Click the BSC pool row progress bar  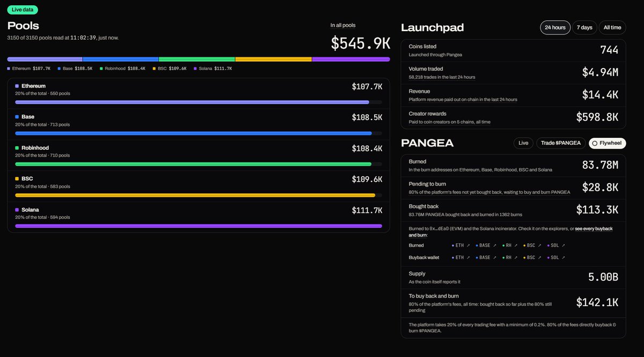pyautogui.click(x=199, y=195)
